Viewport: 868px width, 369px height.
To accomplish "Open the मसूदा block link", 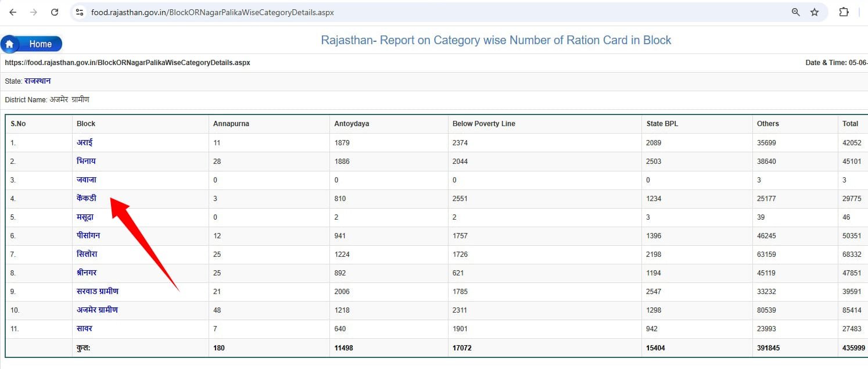I will point(85,217).
